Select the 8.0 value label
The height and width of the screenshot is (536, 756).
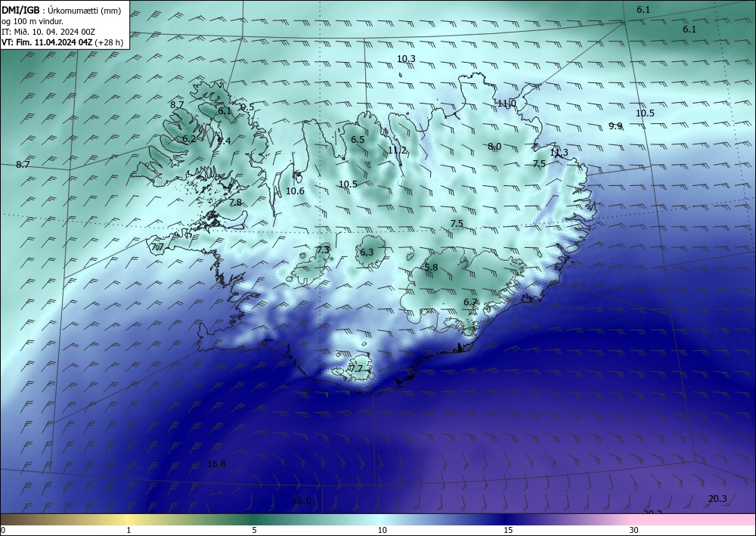(x=494, y=147)
